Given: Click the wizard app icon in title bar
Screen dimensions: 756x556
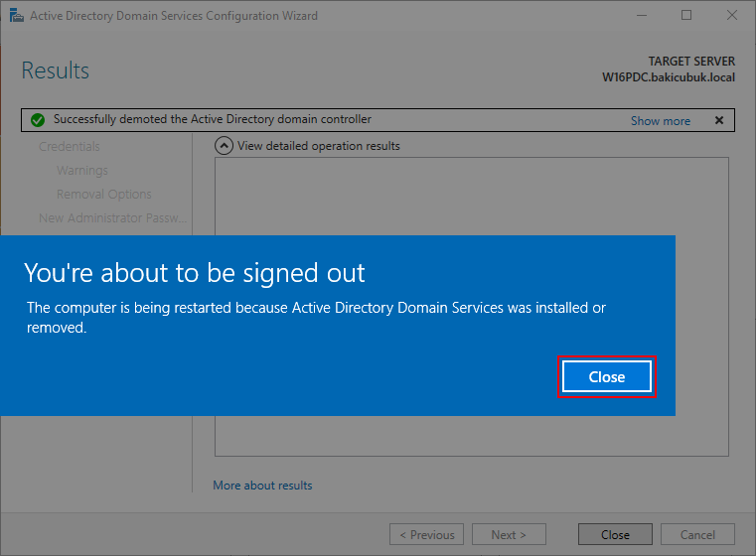Looking at the screenshot, I should (17, 16).
